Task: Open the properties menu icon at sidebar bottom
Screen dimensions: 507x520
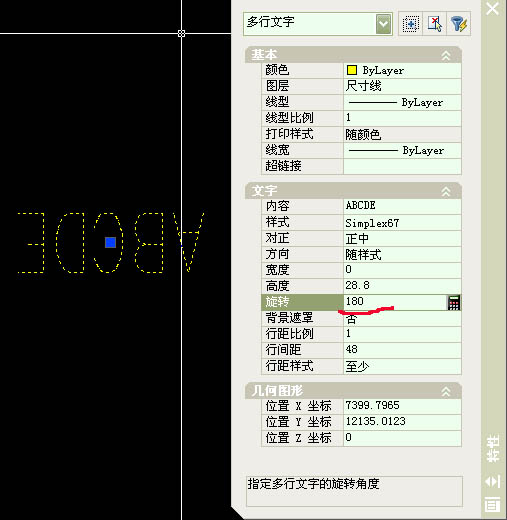Action: point(493,504)
